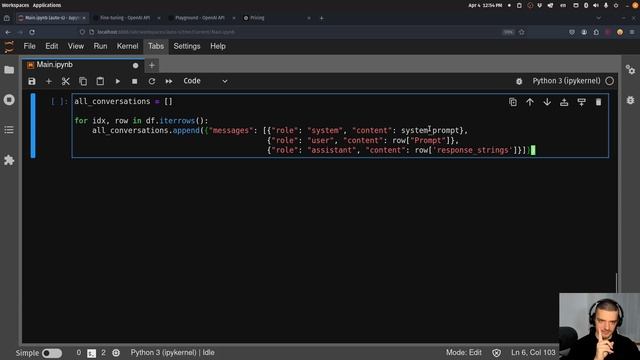Insert a cell above via cell toolbar

tap(564, 102)
